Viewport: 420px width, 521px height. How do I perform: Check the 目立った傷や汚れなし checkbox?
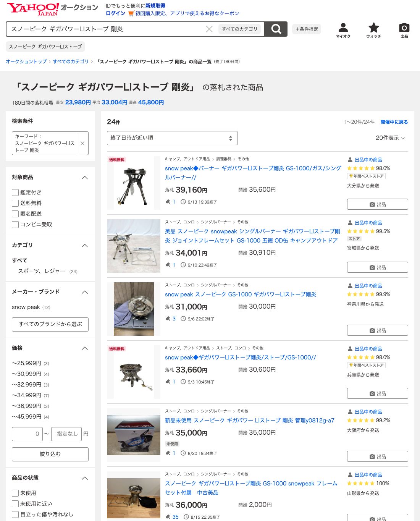(x=15, y=515)
